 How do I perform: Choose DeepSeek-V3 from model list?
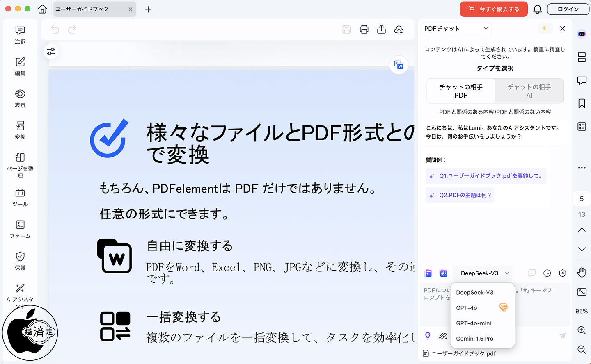tap(483, 292)
